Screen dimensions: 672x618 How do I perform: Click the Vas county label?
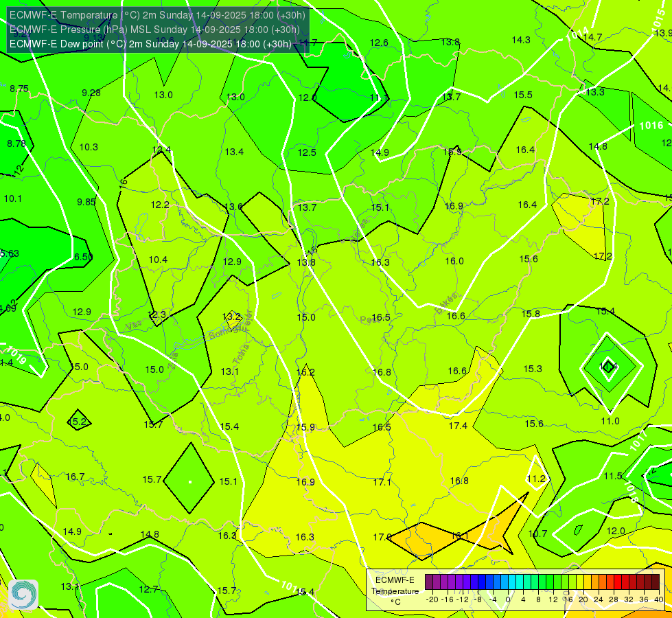(133, 326)
